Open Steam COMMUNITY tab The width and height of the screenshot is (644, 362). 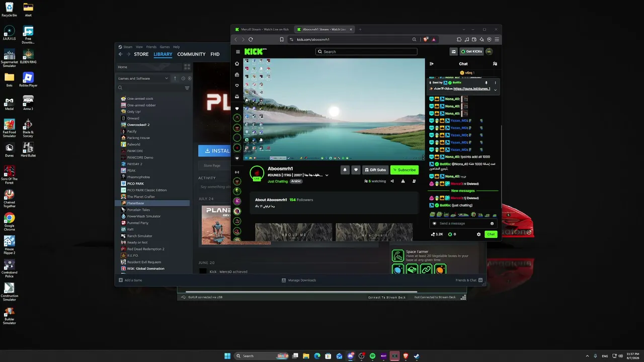191,54
